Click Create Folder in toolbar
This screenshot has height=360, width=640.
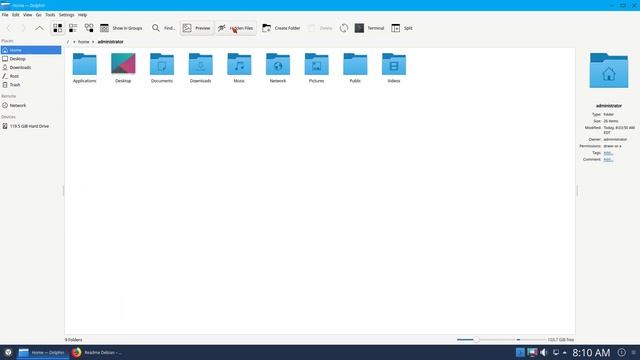pyautogui.click(x=281, y=28)
